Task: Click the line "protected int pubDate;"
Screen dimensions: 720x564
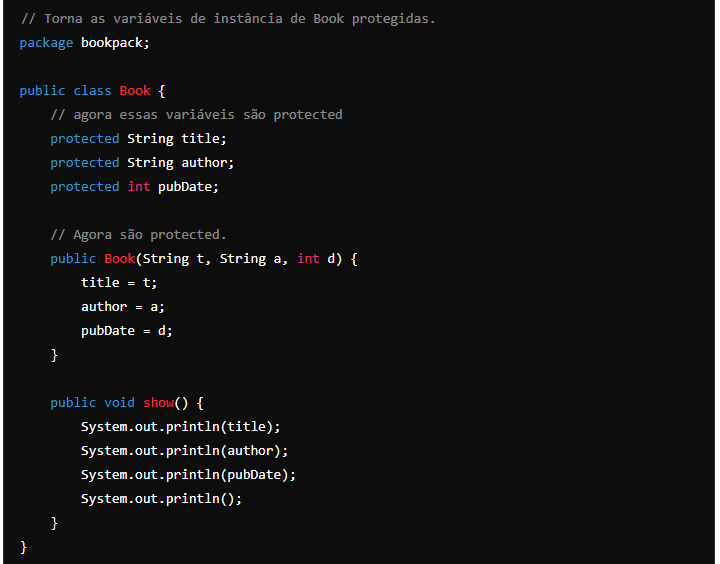Action: (x=135, y=186)
